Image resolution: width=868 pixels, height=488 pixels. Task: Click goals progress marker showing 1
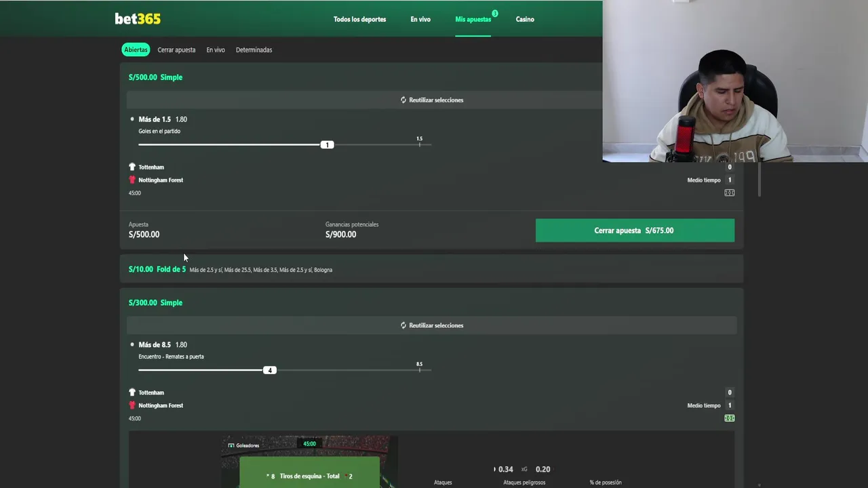327,144
